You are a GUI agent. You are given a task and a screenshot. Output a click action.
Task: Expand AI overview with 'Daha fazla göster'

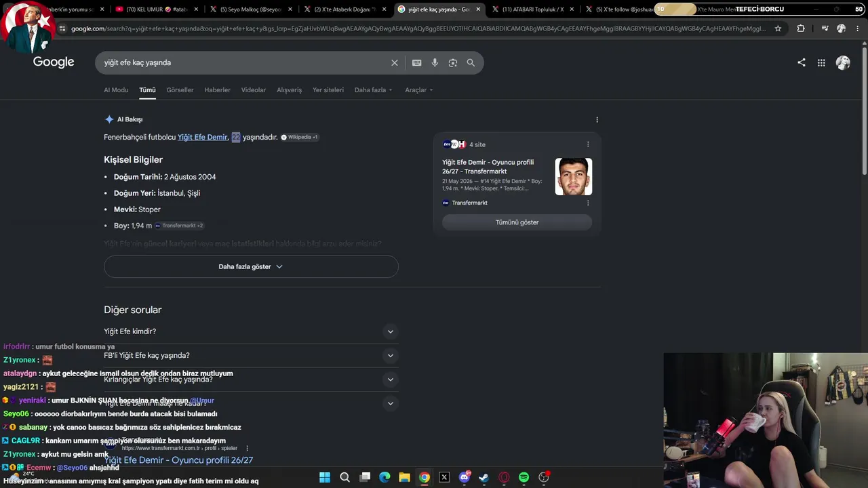(251, 266)
